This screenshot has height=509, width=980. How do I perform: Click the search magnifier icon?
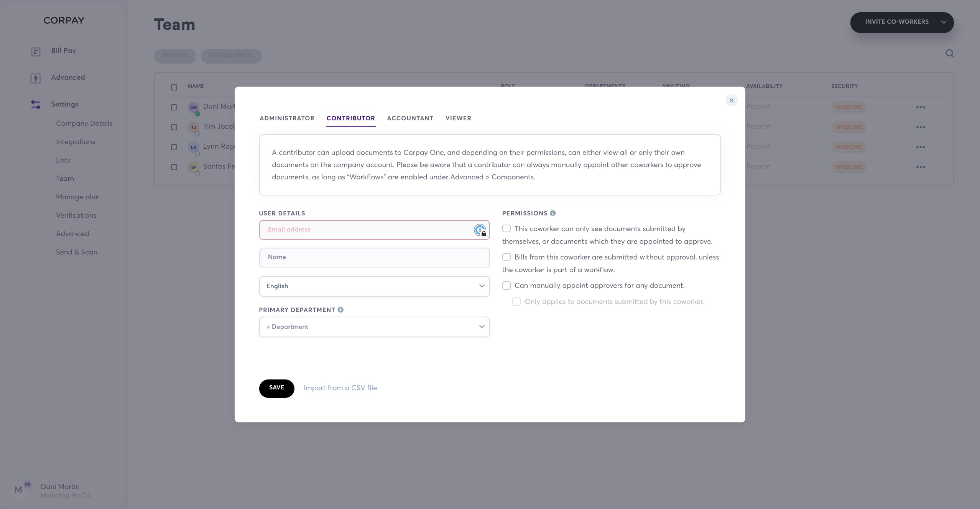pos(949,54)
